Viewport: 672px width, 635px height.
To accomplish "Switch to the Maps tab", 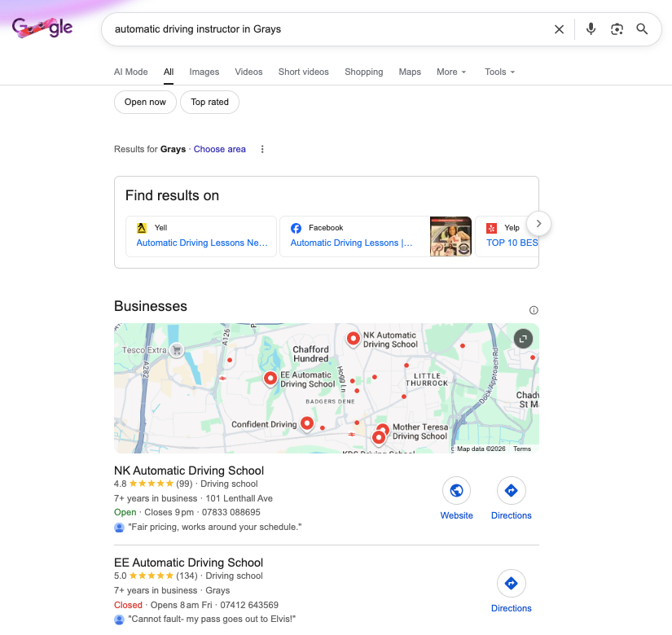I will click(x=410, y=72).
